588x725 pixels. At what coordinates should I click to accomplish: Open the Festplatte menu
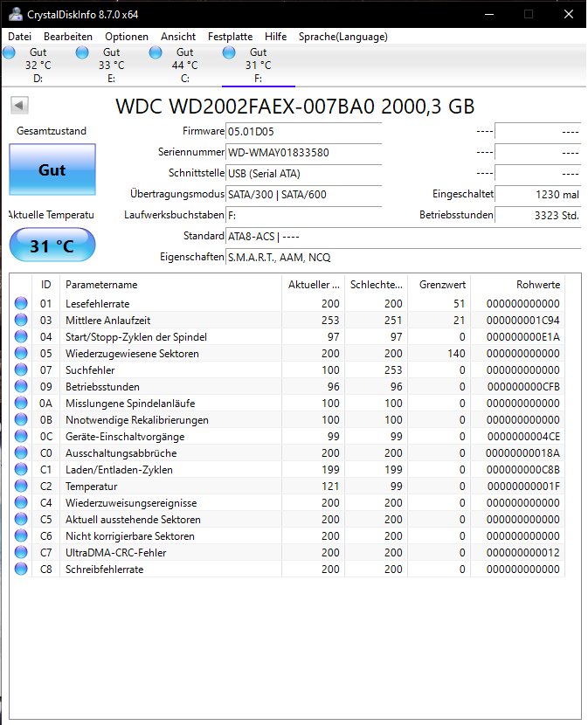tap(231, 37)
